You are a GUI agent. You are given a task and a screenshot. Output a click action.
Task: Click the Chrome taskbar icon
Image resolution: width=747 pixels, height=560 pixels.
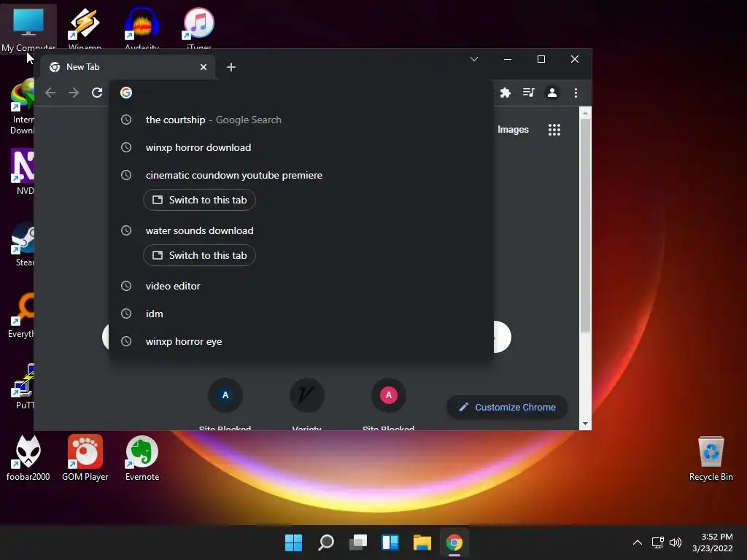point(454,542)
